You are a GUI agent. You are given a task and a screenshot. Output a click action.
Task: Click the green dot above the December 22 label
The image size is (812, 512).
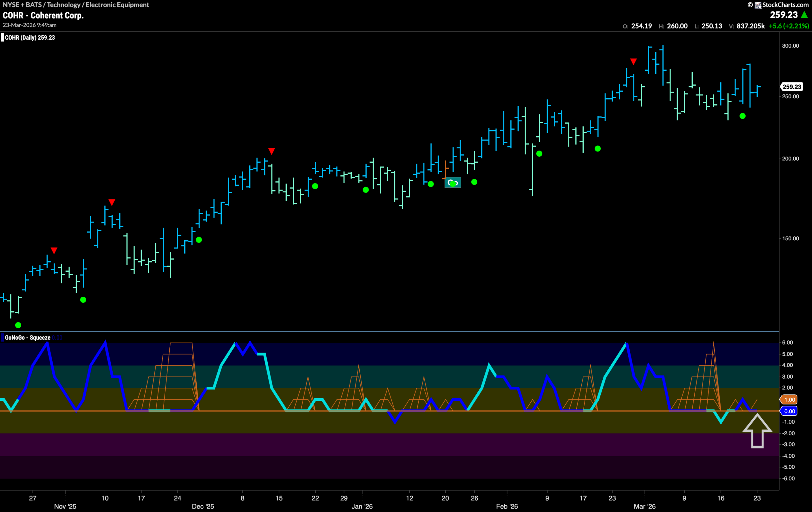(315, 186)
